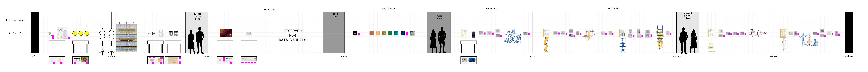Select the teal color swatch
868x72 pixels.
pos(396,33)
